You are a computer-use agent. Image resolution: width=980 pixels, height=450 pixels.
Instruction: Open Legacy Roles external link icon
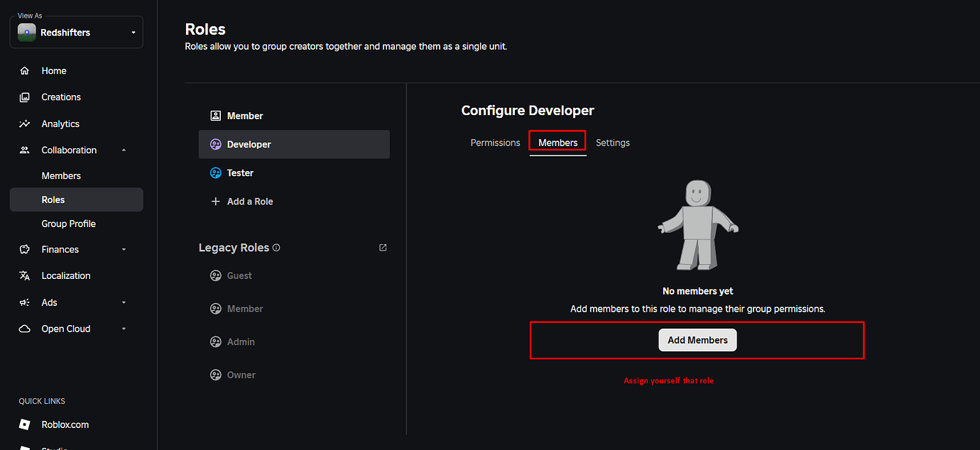(383, 248)
